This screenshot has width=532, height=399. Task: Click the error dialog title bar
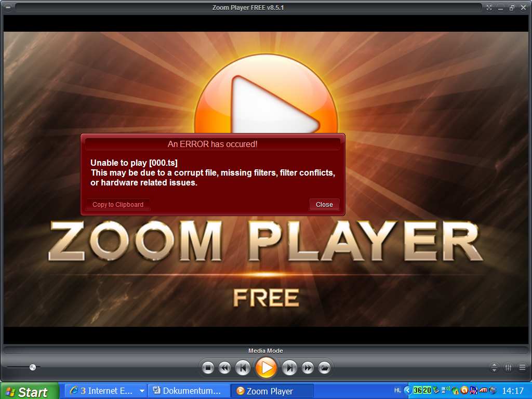point(212,144)
